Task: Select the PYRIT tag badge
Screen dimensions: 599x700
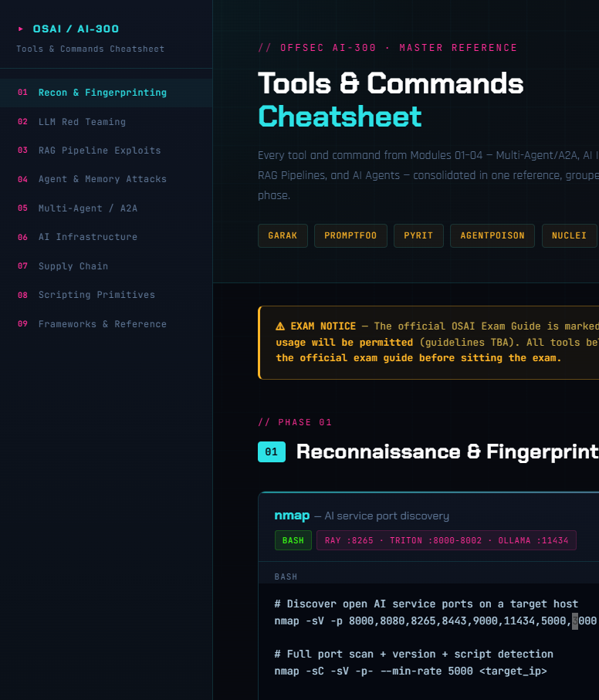Action: tap(418, 235)
